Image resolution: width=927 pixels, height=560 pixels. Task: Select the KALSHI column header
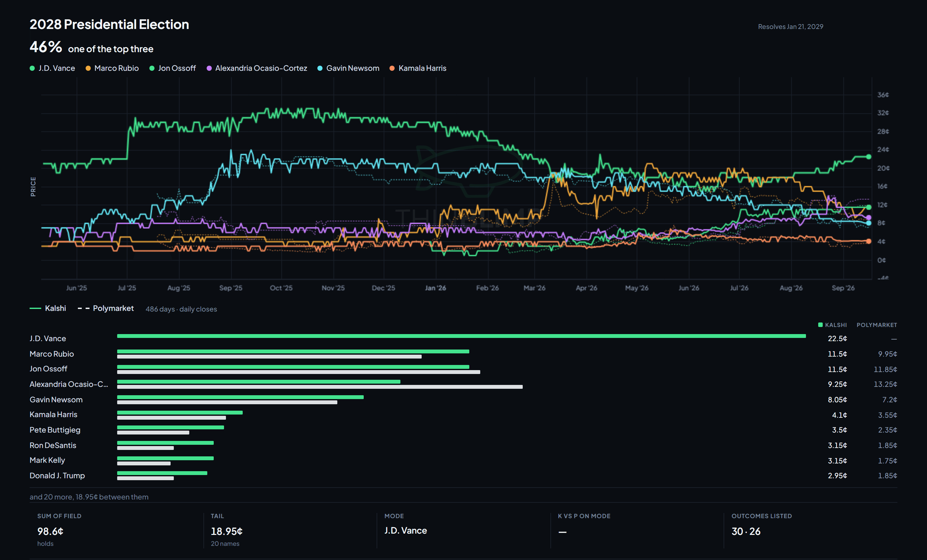[836, 325]
